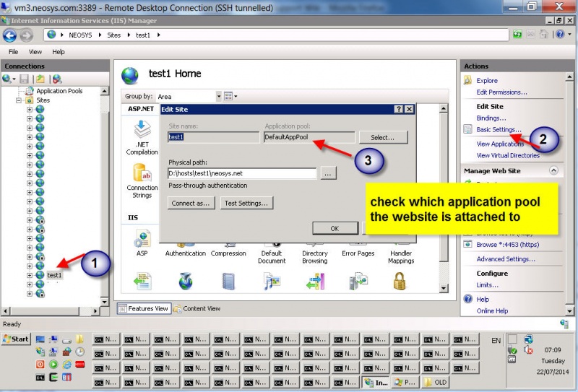Click Online Help link
Viewport: 578px width, 392px height.
[x=492, y=310]
